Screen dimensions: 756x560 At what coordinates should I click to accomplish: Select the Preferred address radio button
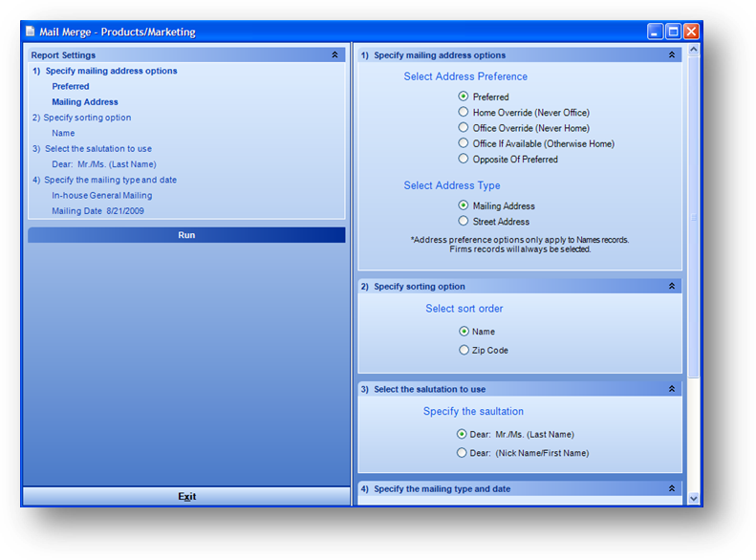pos(464,97)
